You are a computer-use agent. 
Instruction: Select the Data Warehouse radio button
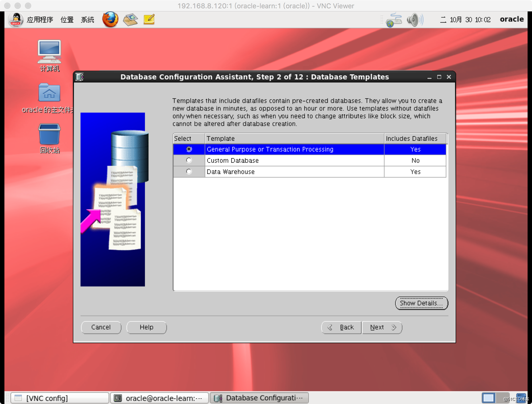(x=189, y=172)
